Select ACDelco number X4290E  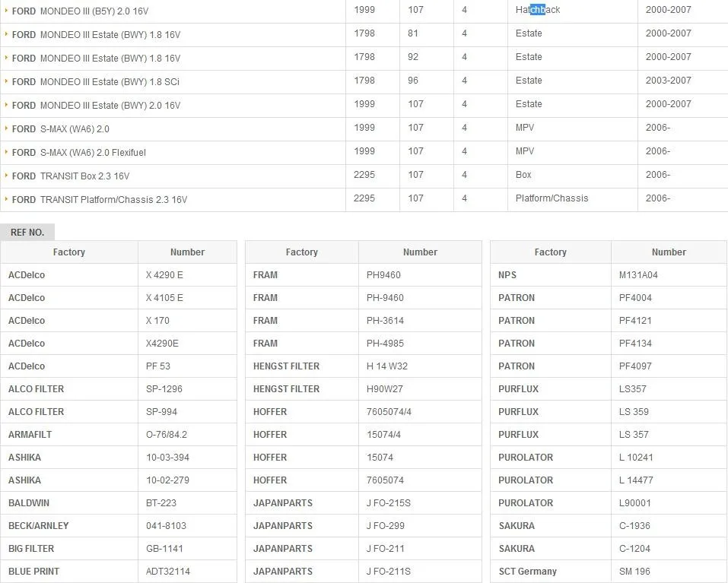point(162,344)
